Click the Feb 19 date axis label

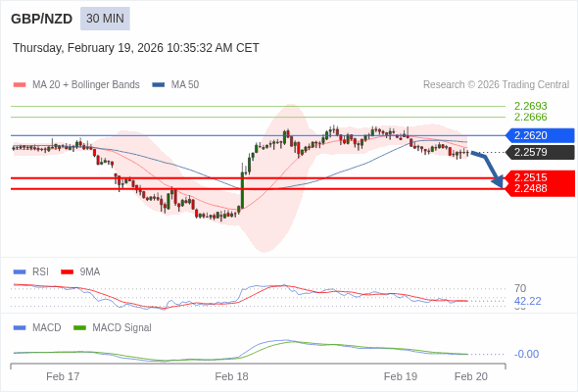click(x=401, y=376)
